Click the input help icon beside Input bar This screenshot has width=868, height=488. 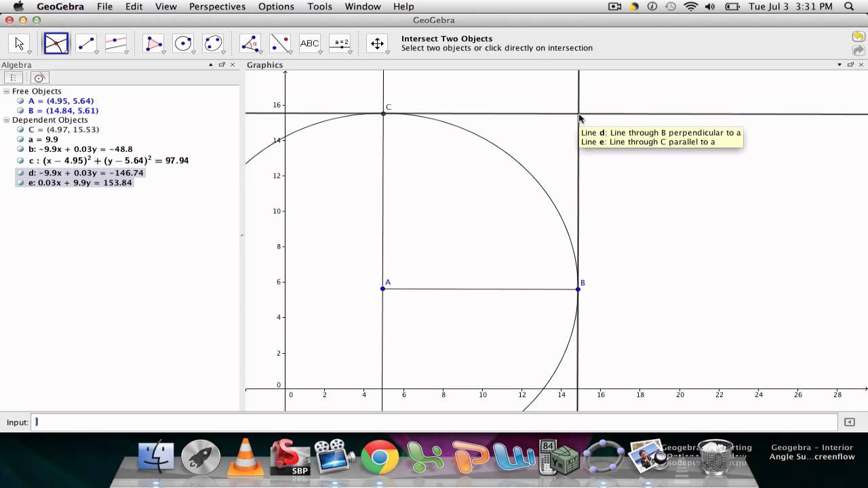click(849, 422)
